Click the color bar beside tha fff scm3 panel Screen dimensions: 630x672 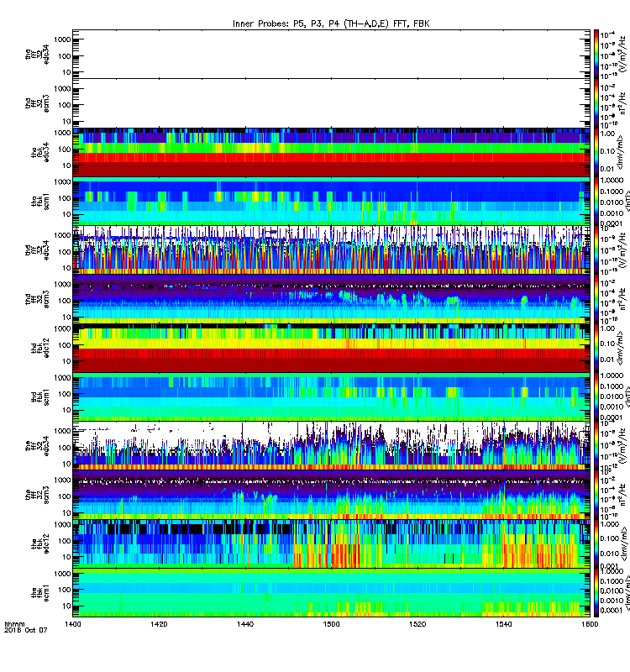point(596,102)
